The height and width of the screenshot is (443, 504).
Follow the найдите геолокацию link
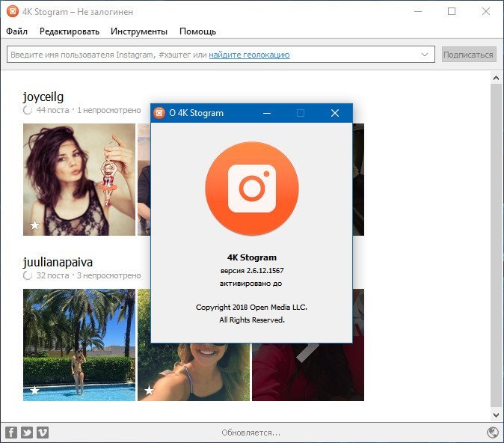[x=250, y=55]
